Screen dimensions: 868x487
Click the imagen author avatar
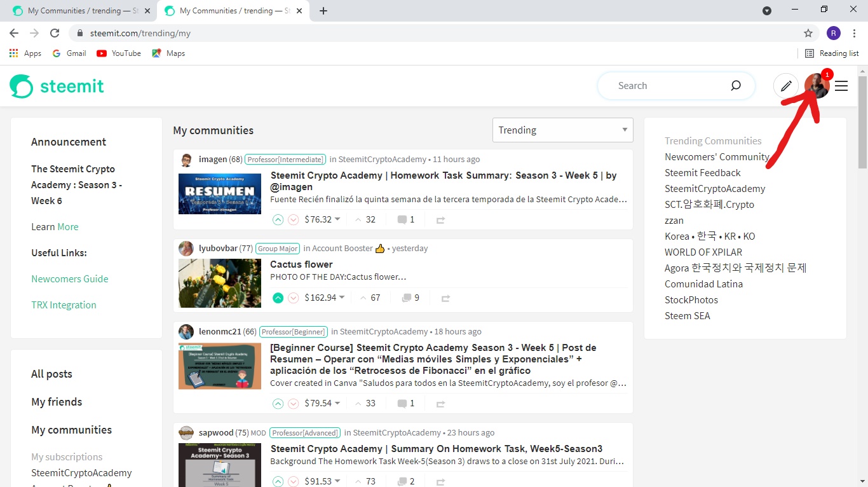[x=186, y=160]
